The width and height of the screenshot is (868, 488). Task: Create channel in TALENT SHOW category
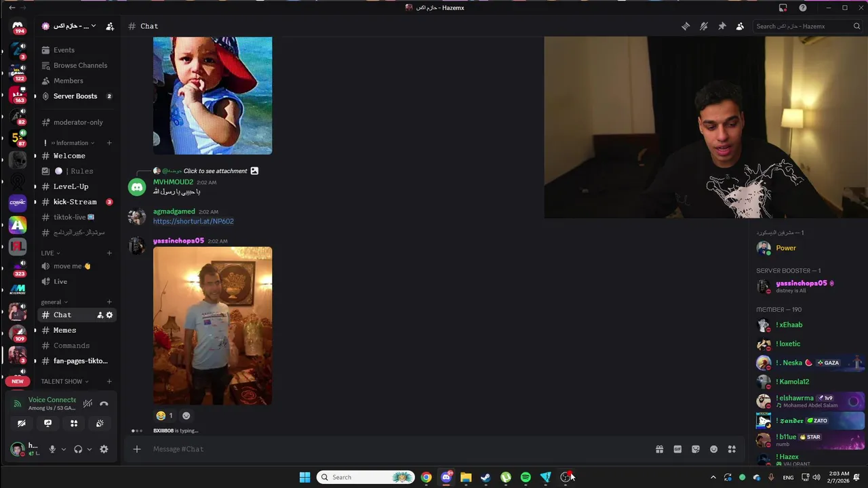click(109, 382)
